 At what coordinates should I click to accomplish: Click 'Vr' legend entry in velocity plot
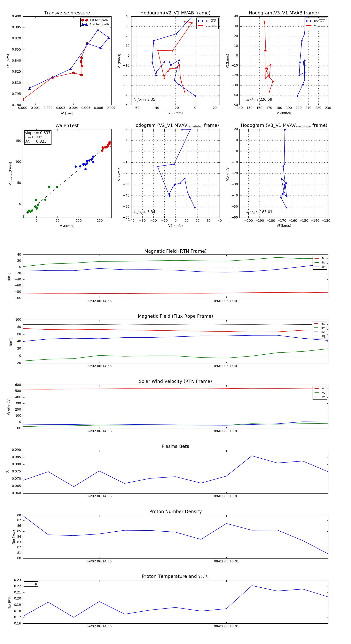(x=320, y=389)
